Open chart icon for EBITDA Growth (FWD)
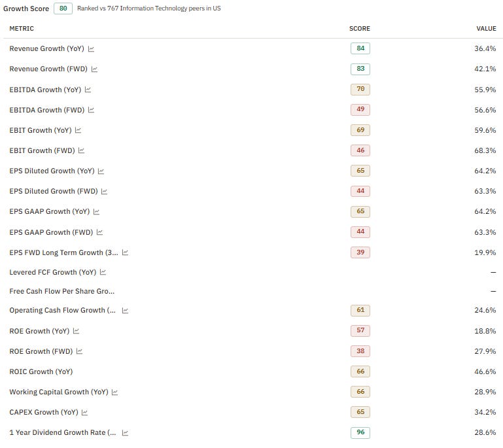The image size is (503, 448). pos(91,110)
